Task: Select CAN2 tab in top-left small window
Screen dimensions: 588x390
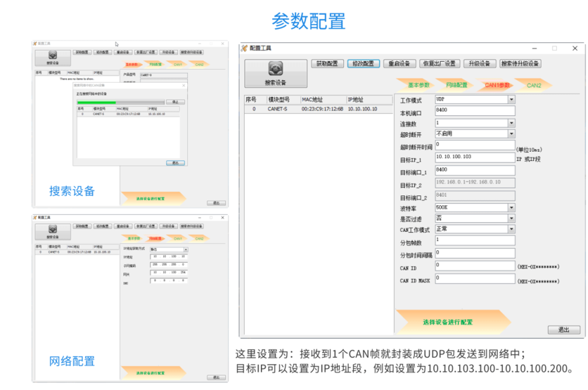Action: 200,65
